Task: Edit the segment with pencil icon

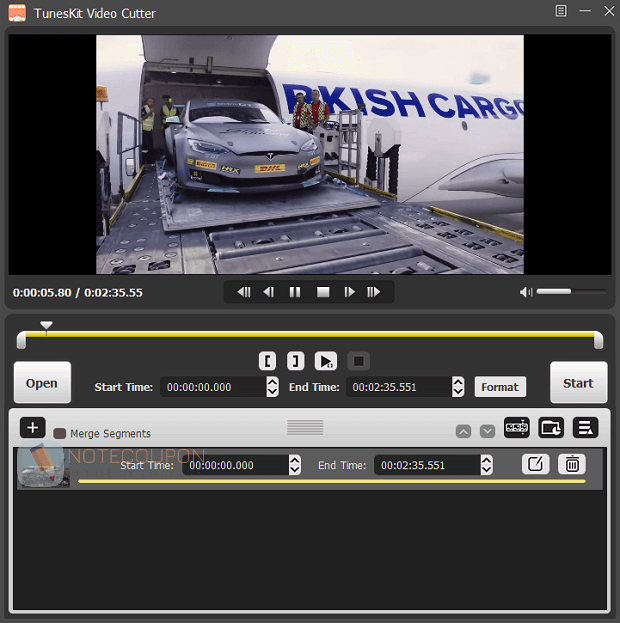Action: click(x=535, y=464)
